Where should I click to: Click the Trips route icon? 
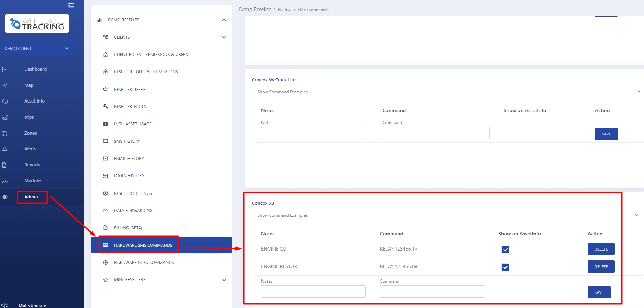click(5, 117)
